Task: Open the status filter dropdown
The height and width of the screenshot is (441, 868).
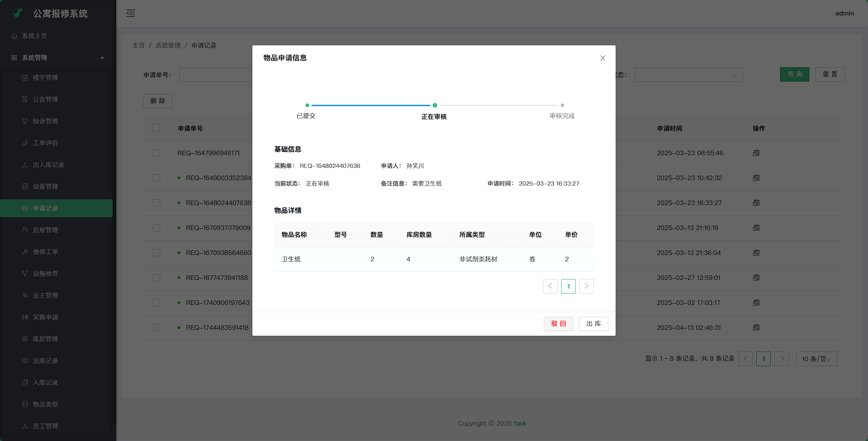Action: click(x=688, y=75)
